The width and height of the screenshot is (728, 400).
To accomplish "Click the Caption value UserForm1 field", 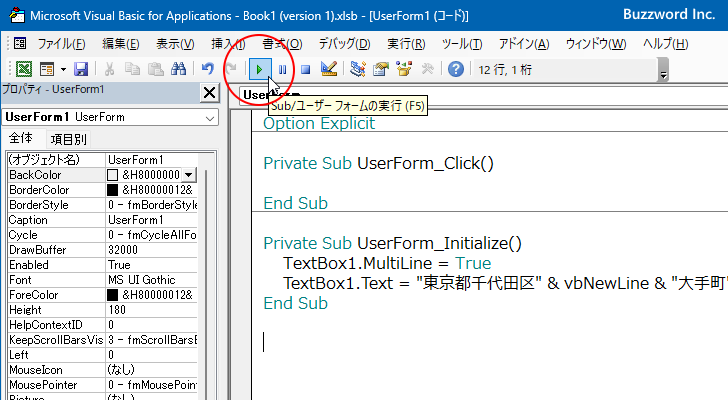I will coord(151,220).
